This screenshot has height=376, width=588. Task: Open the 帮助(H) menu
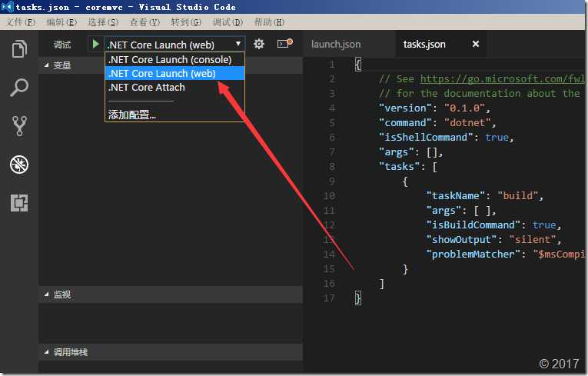coord(269,22)
